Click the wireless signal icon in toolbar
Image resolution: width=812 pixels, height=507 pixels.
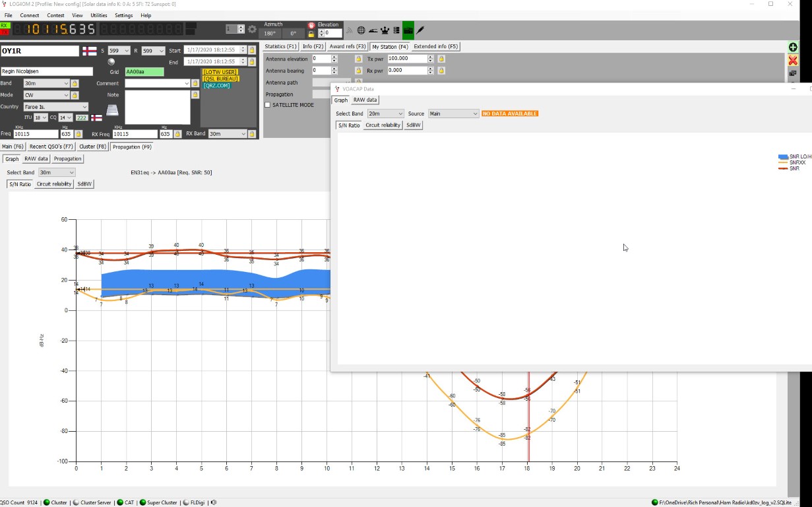[350, 30]
